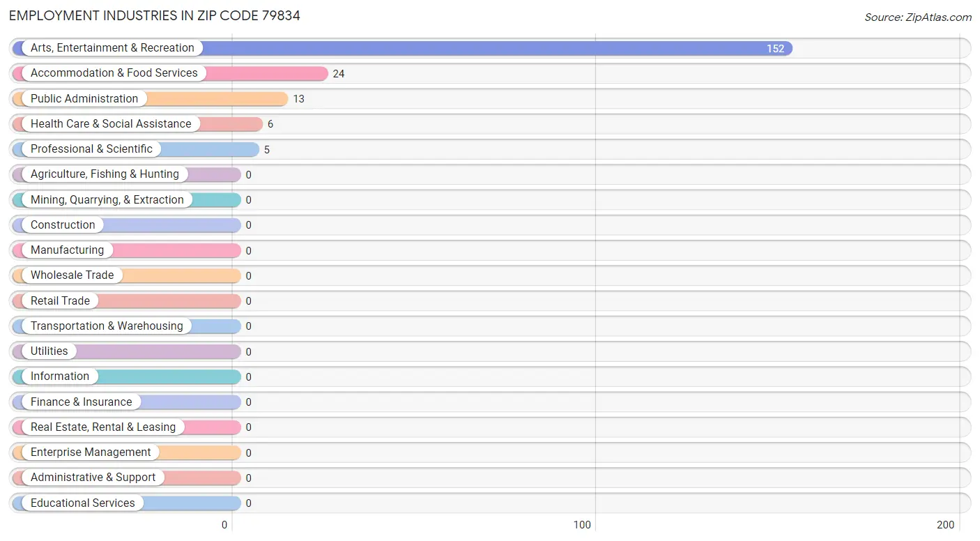Click the Educational Services label

tap(83, 503)
